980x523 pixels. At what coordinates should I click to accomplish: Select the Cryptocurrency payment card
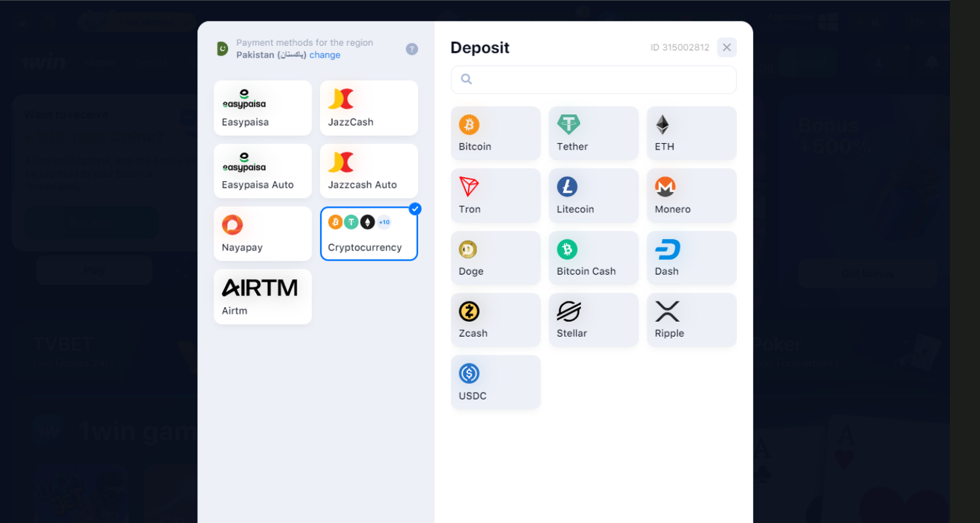(368, 233)
